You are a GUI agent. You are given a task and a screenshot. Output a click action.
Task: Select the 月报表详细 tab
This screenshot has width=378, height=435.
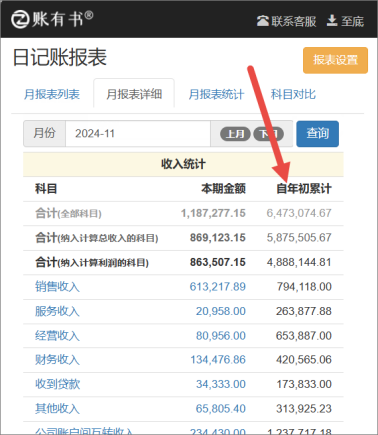pyautogui.click(x=134, y=94)
